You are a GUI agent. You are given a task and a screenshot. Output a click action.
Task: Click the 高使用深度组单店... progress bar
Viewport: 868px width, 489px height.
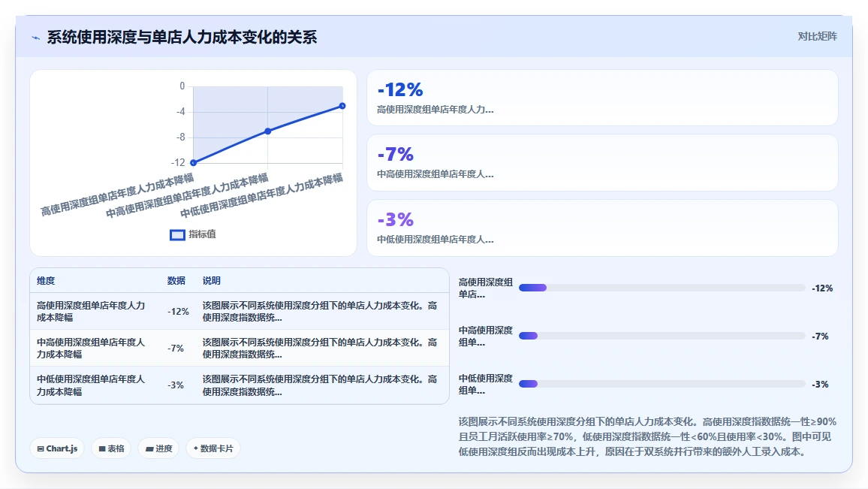[662, 288]
